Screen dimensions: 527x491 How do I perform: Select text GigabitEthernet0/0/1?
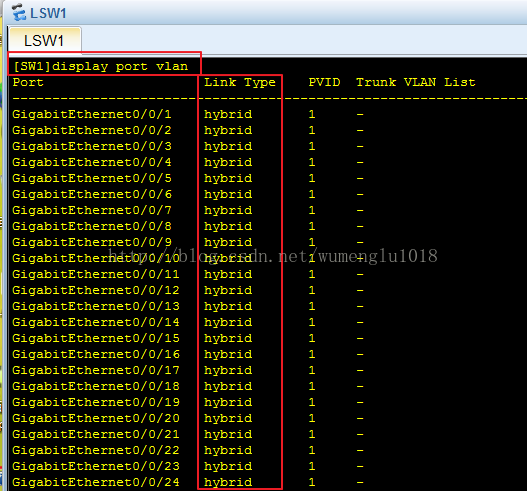tap(92, 114)
